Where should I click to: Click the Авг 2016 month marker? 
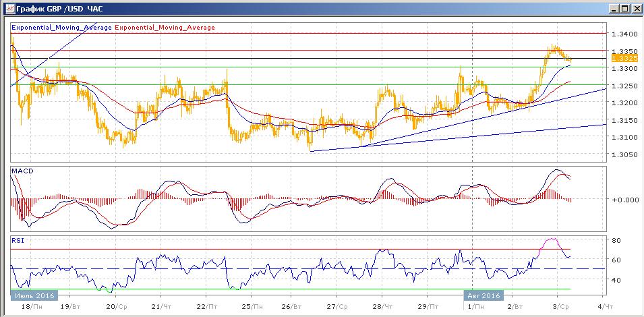483,295
